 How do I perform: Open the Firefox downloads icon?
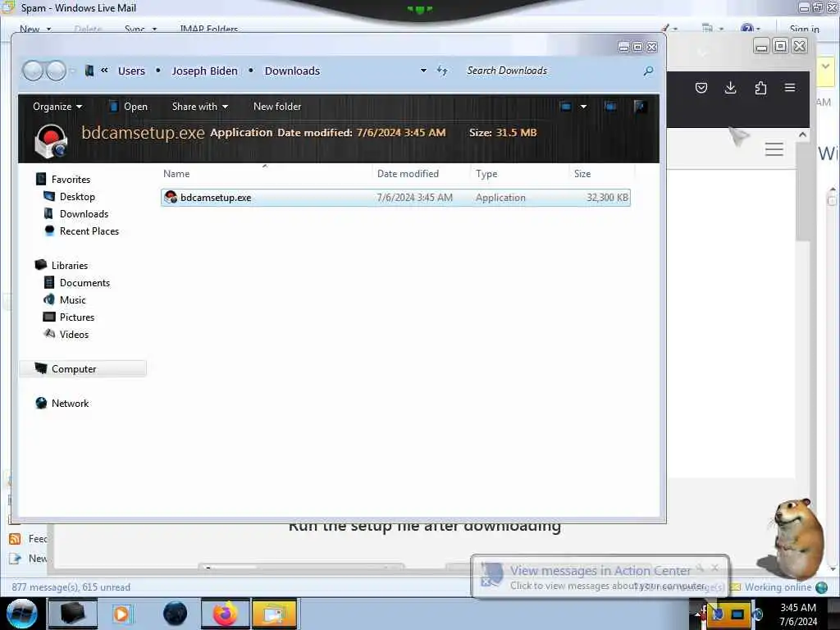tap(730, 88)
